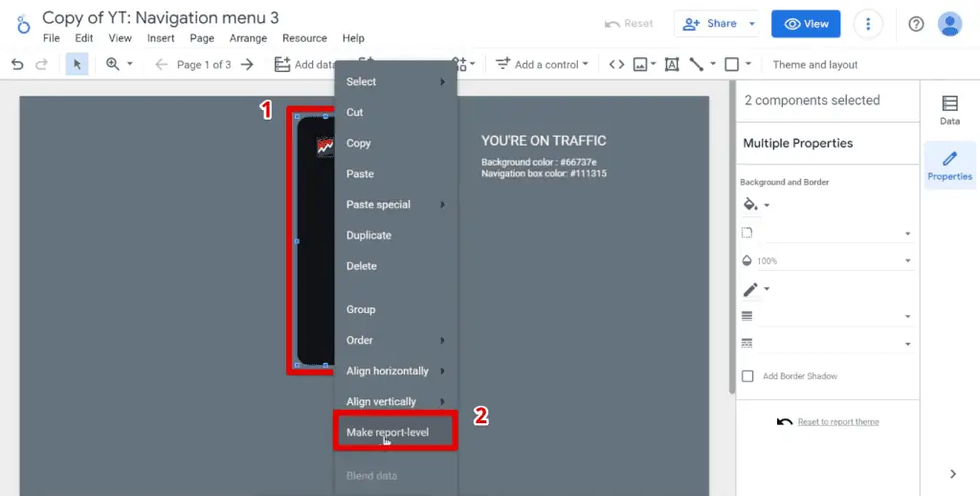The image size is (980, 496).
Task: Open the Properties panel tab
Action: pos(949,166)
